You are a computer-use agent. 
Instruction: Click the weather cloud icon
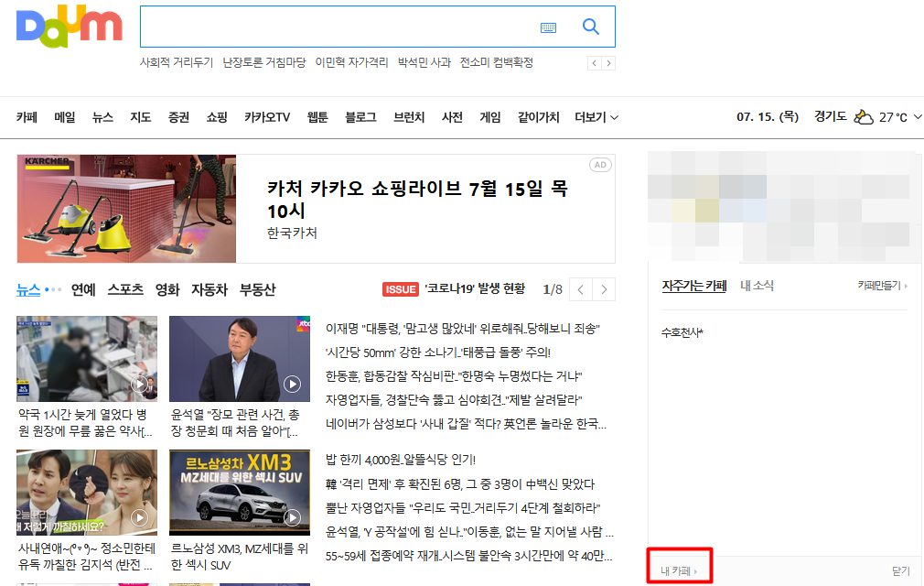[x=864, y=116]
